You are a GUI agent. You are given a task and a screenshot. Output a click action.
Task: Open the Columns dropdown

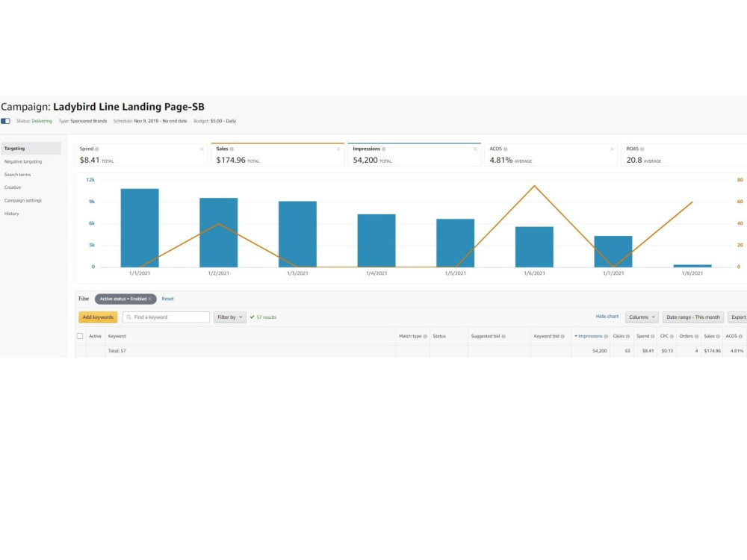coord(642,317)
